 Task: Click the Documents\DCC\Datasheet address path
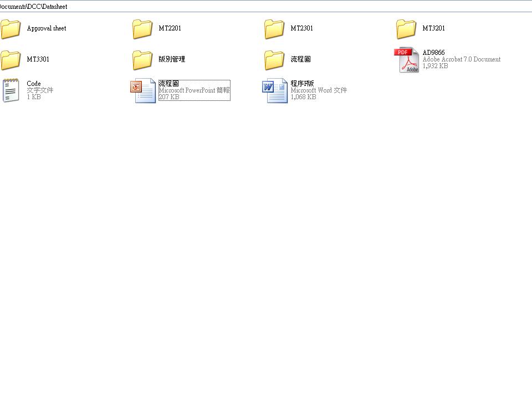click(x=33, y=7)
